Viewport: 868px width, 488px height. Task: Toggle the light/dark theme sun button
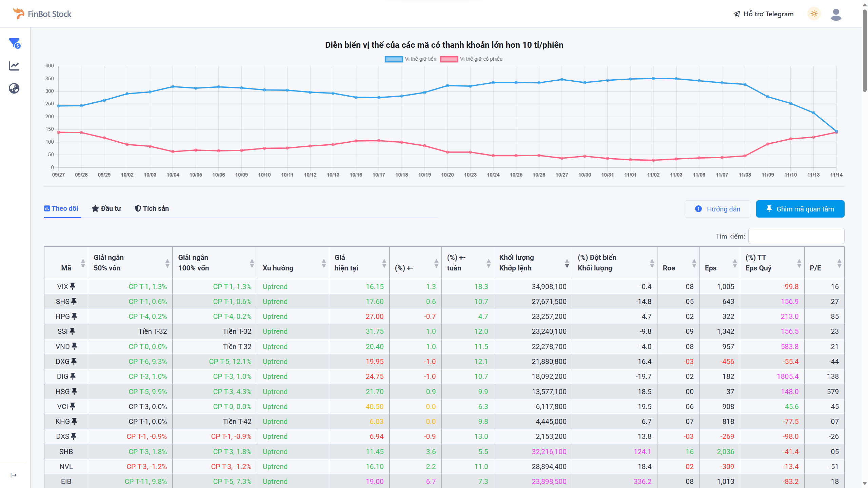point(814,14)
